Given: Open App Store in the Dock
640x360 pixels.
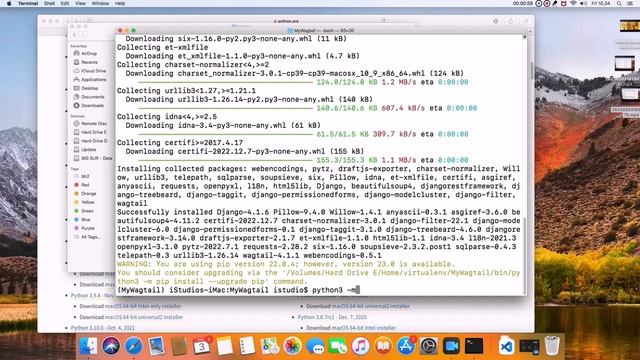Looking at the screenshot, I should coord(406,346).
